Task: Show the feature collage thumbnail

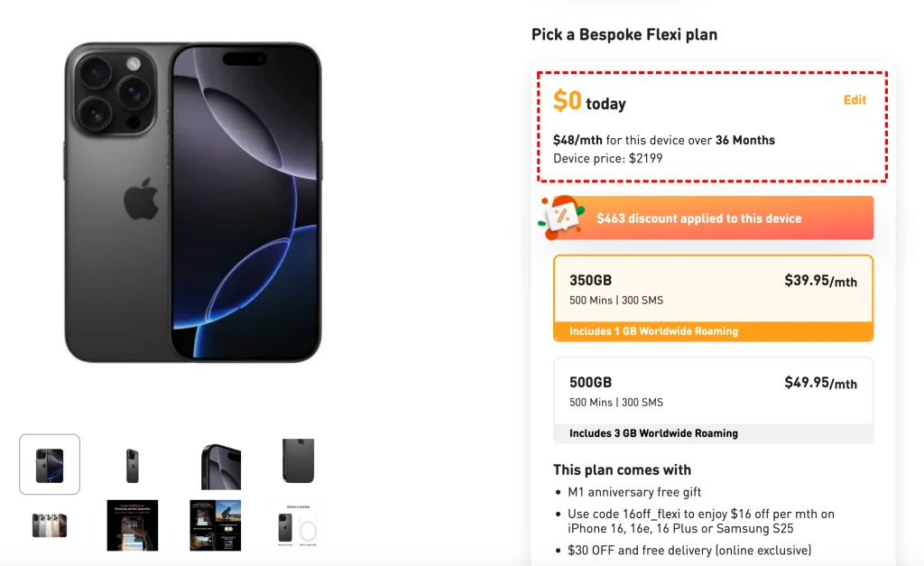Action: [215, 525]
